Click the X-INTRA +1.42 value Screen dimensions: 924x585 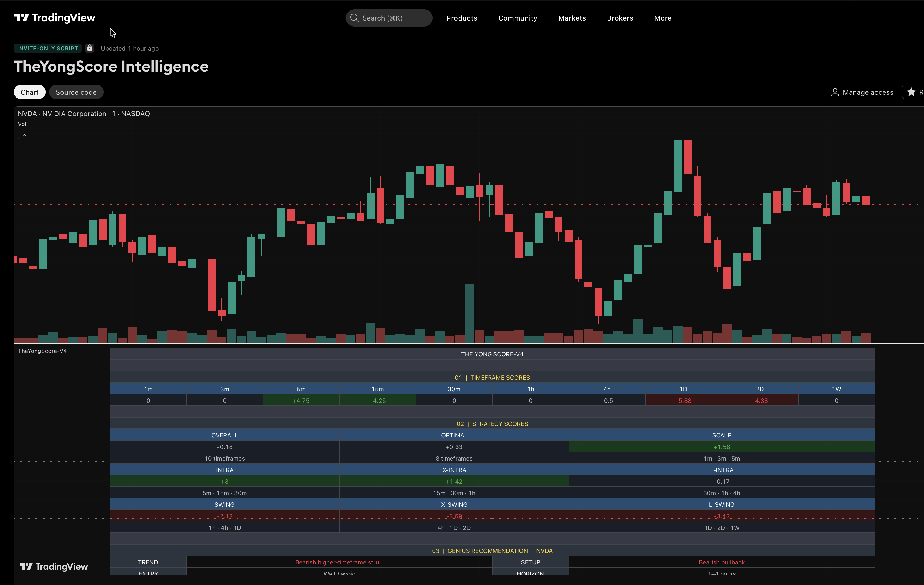(x=454, y=481)
